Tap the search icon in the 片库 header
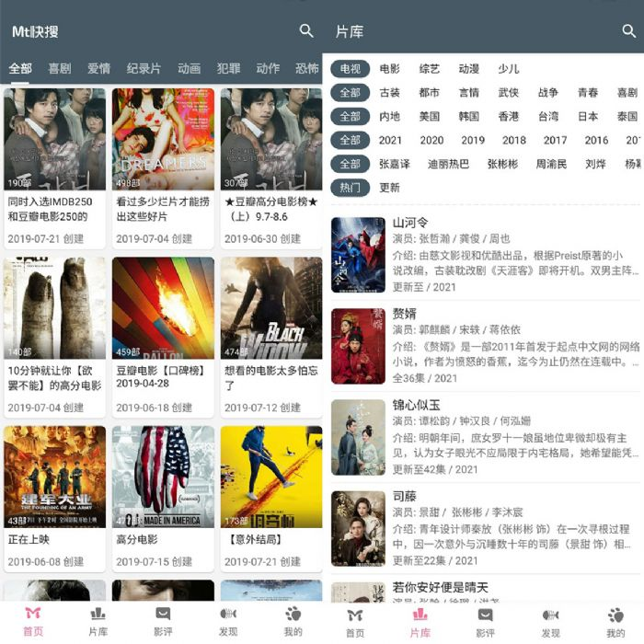The height and width of the screenshot is (644, 644). tap(629, 31)
